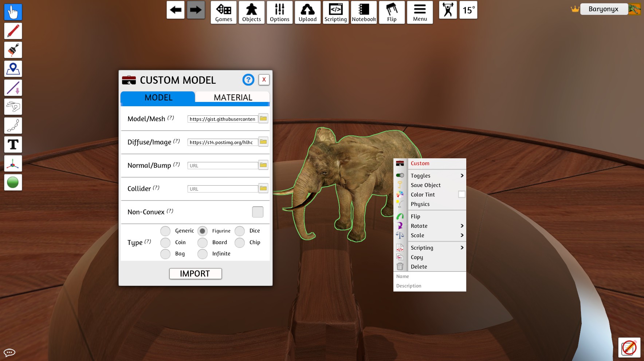Viewport: 644px width, 361px height.
Task: Open the Scripting editor
Action: point(336,12)
